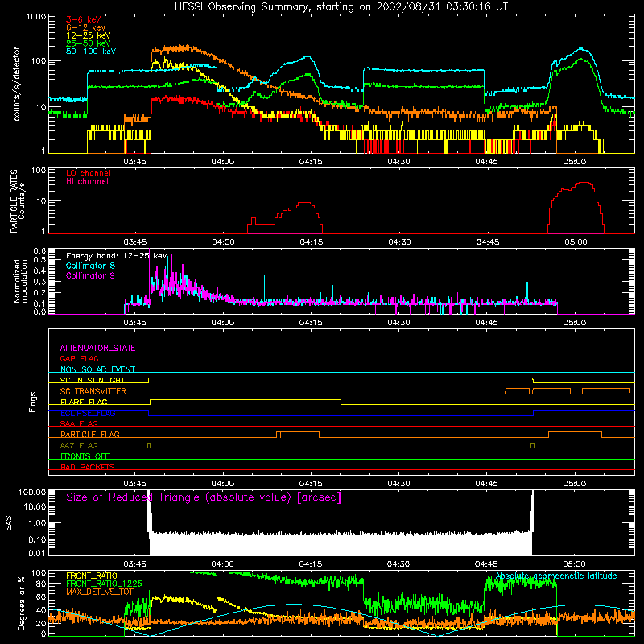Select the Collimator 8 legend label
Image resolution: width=644 pixels, height=644 pixels.
click(x=90, y=266)
